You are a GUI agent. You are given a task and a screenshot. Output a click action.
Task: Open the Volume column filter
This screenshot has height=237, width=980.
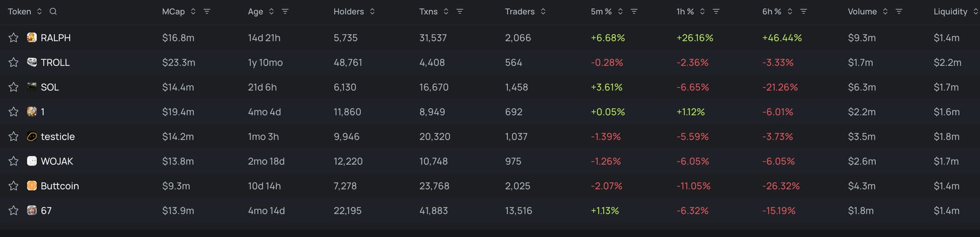[x=899, y=11]
